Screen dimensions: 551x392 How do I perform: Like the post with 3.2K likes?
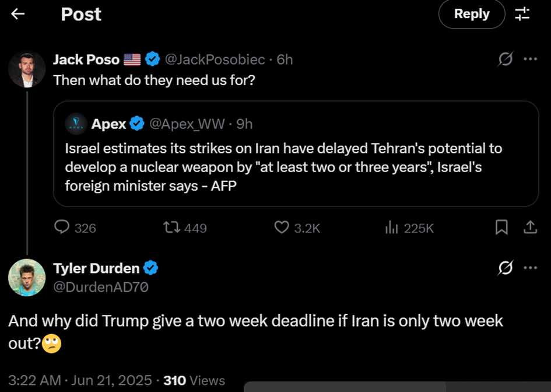pos(297,228)
